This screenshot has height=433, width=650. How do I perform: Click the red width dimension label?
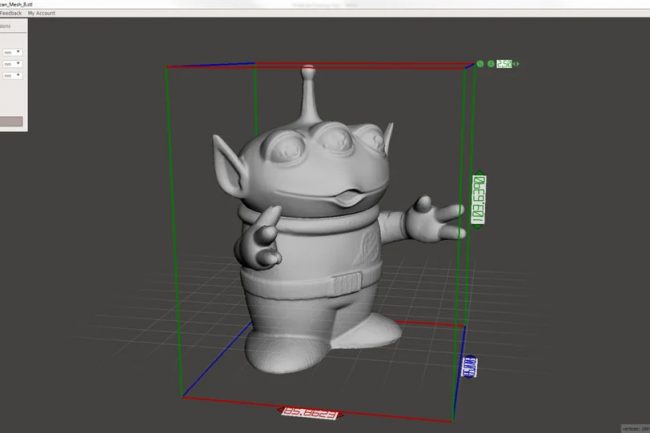(308, 411)
